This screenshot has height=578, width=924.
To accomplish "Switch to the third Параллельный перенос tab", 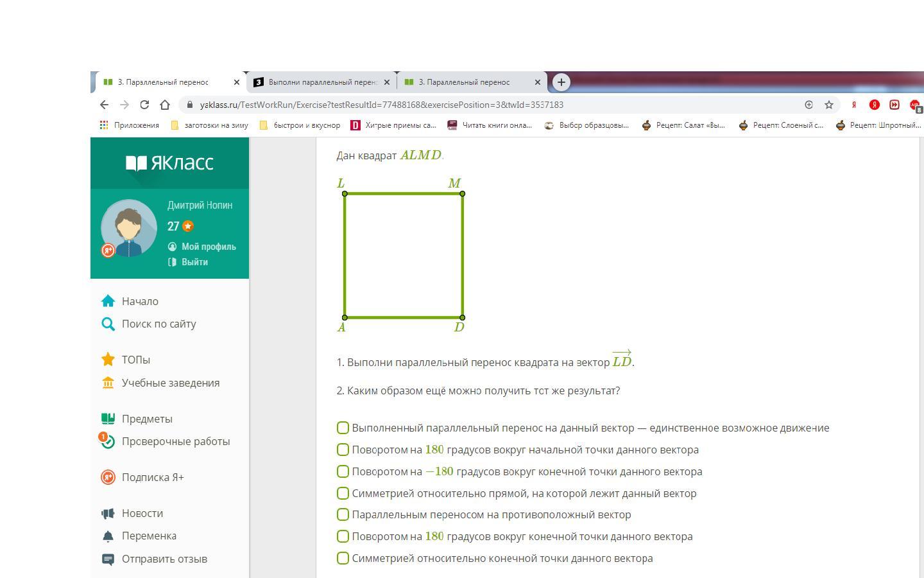I will [x=472, y=82].
